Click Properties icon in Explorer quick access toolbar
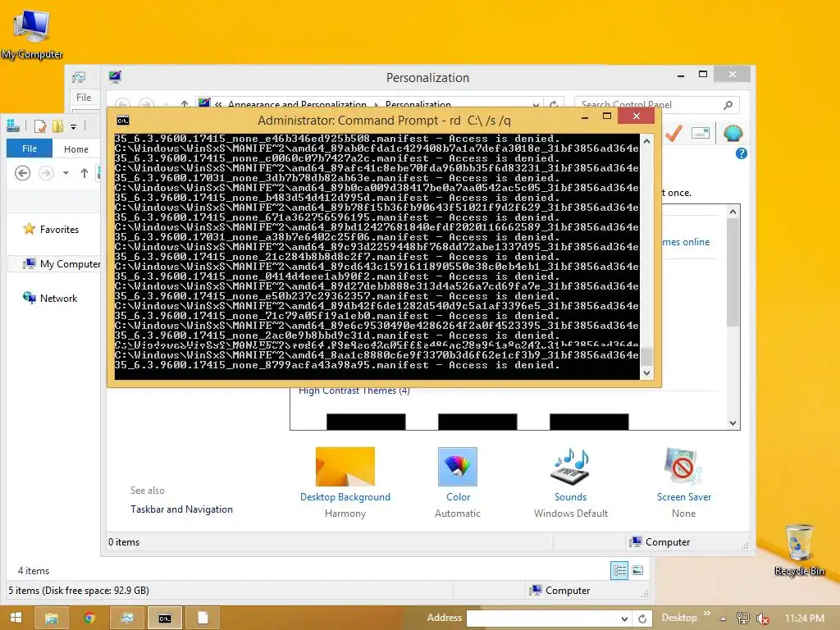This screenshot has height=630, width=840. (40, 126)
